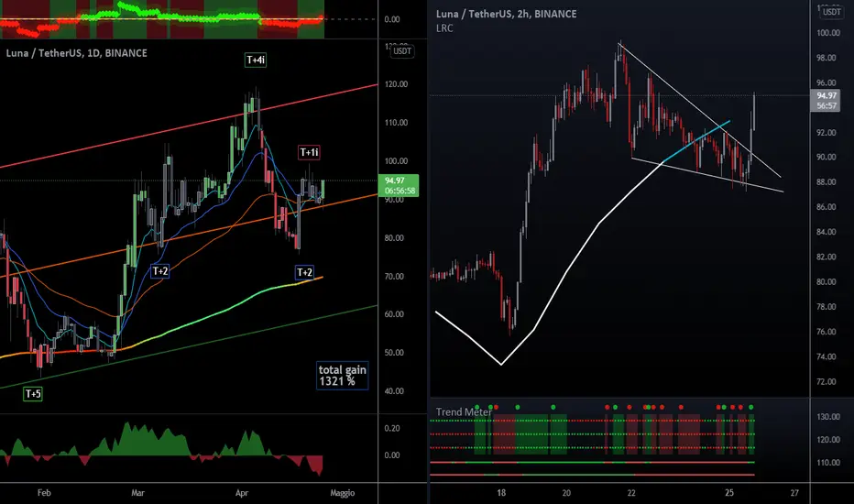Click the Apr label on the time axis
The image size is (854, 504).
click(242, 493)
